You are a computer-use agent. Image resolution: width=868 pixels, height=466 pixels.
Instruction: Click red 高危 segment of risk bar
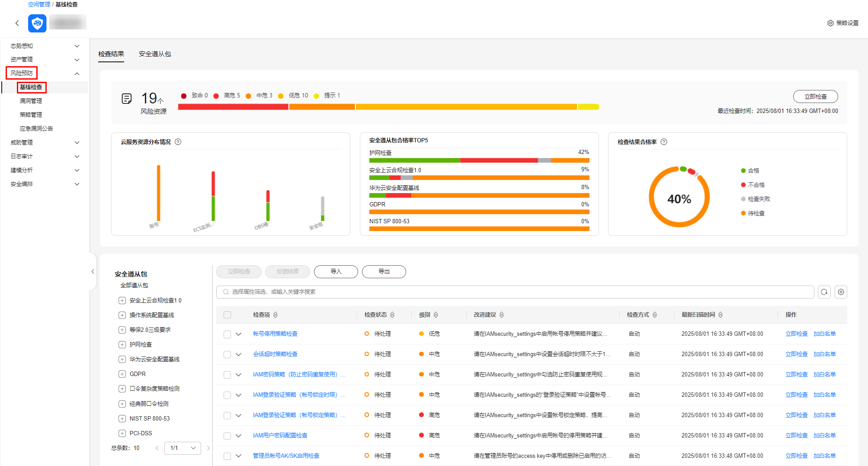[x=233, y=107]
